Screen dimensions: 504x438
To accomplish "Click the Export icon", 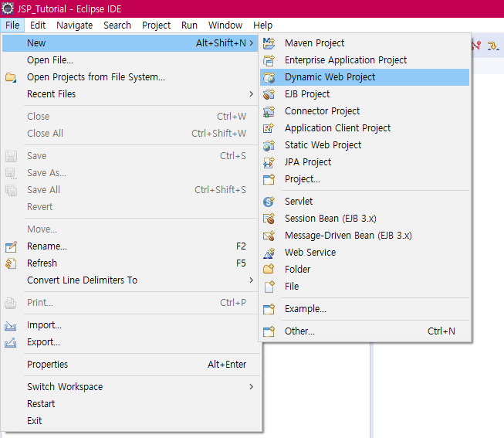I will pyautogui.click(x=11, y=343).
